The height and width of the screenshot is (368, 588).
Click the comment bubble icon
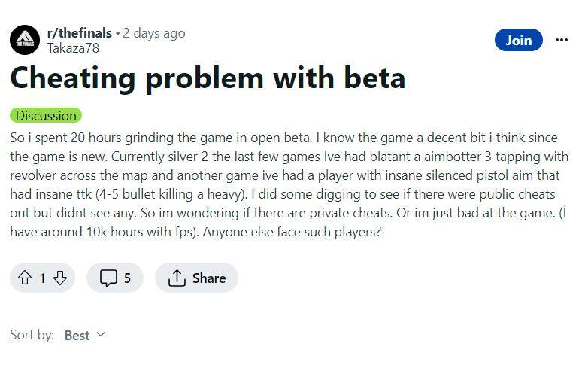pos(108,278)
